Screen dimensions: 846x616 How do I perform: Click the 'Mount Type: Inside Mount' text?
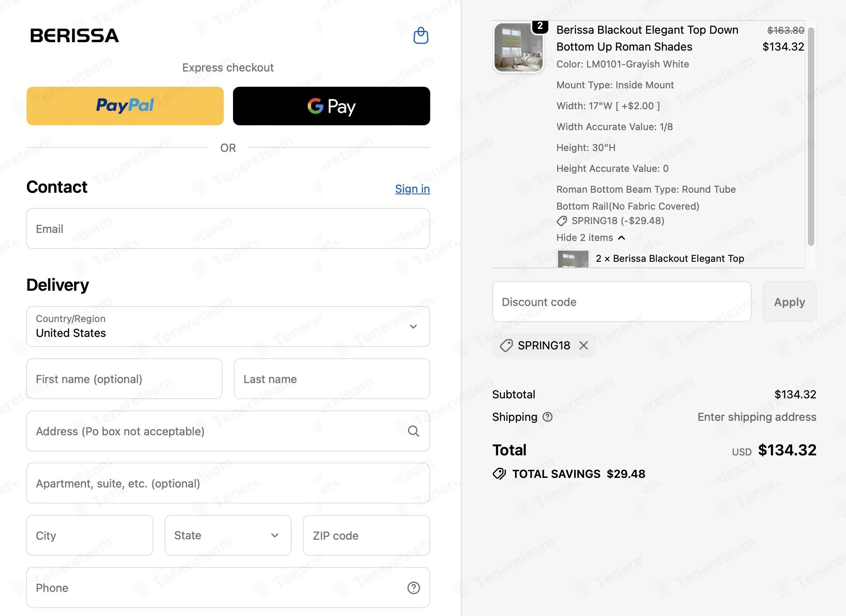[615, 85]
